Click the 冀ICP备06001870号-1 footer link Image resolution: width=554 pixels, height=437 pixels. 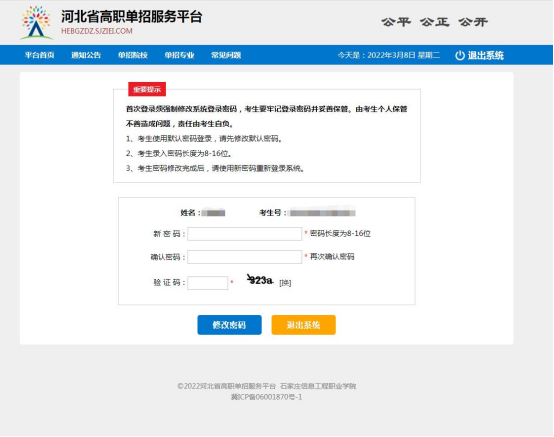coord(267,397)
